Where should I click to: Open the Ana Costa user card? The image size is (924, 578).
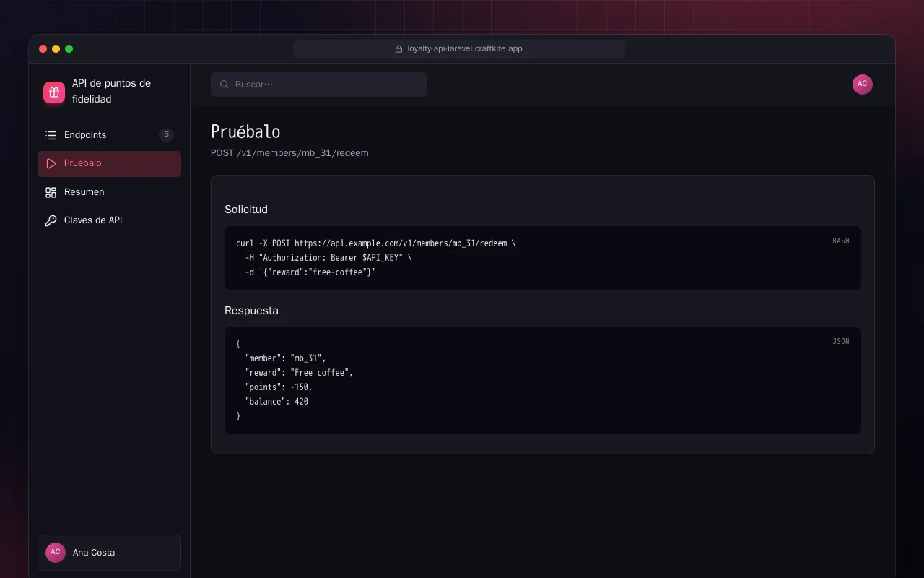click(x=109, y=553)
